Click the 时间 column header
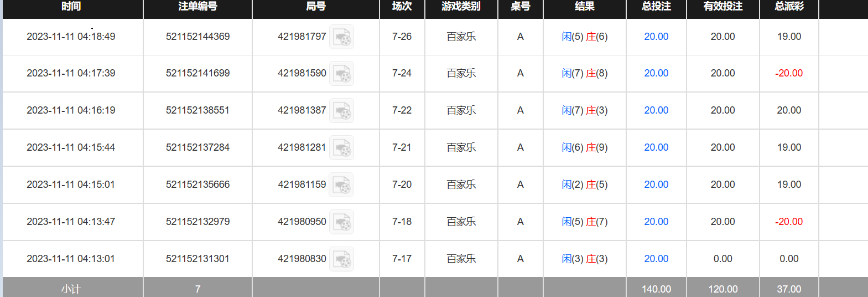The image size is (868, 297). coord(71,7)
